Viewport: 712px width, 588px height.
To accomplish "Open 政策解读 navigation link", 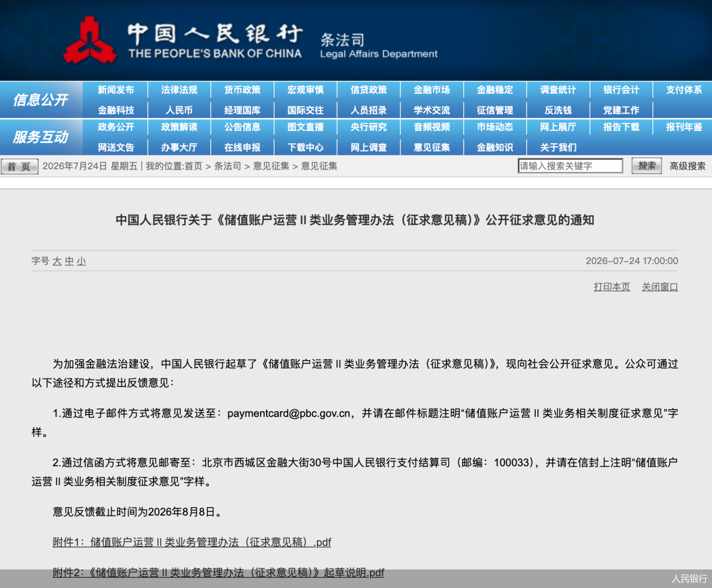I will (179, 127).
